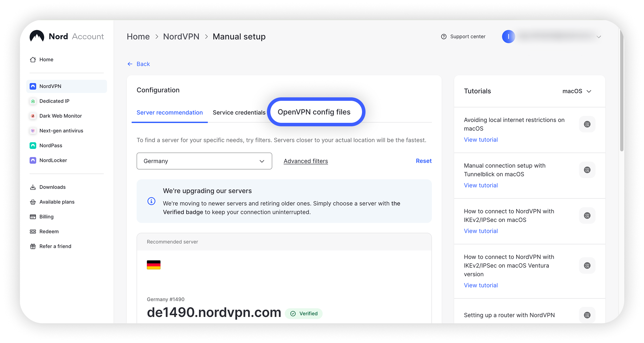The width and height of the screenshot is (644, 343).
Task: Open the OpenVPN config files tab
Action: click(314, 112)
